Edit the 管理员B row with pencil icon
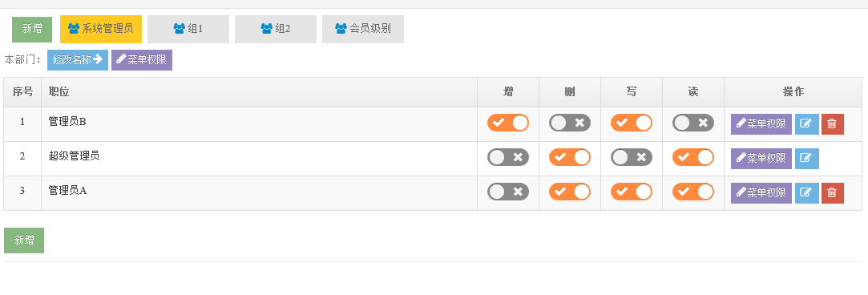 point(806,124)
